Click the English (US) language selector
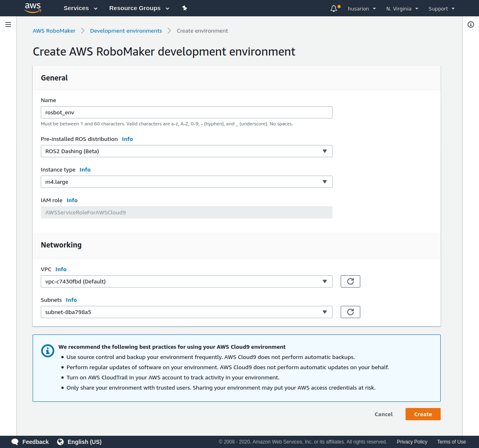Viewport: 479px width, 448px height. (84, 442)
